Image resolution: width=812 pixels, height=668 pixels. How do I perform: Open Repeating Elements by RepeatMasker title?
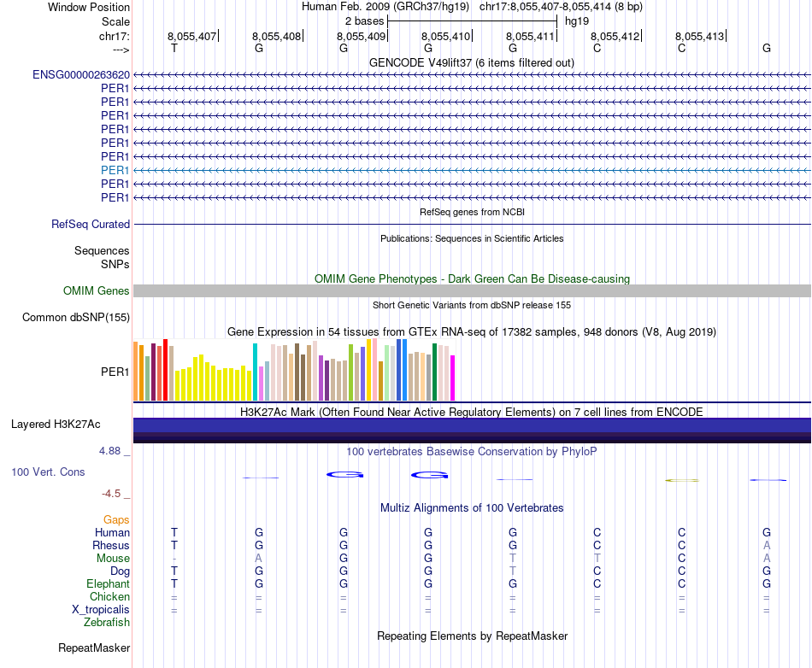[472, 636]
